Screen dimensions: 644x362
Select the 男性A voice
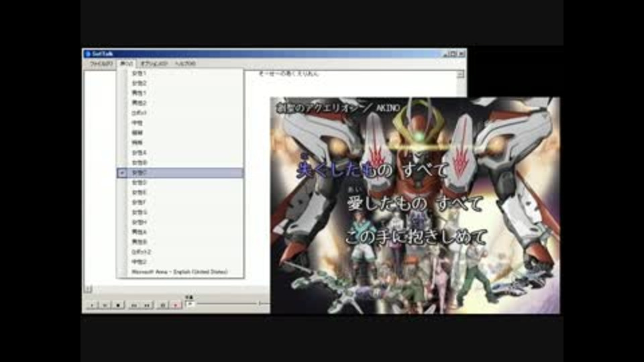[x=180, y=232]
